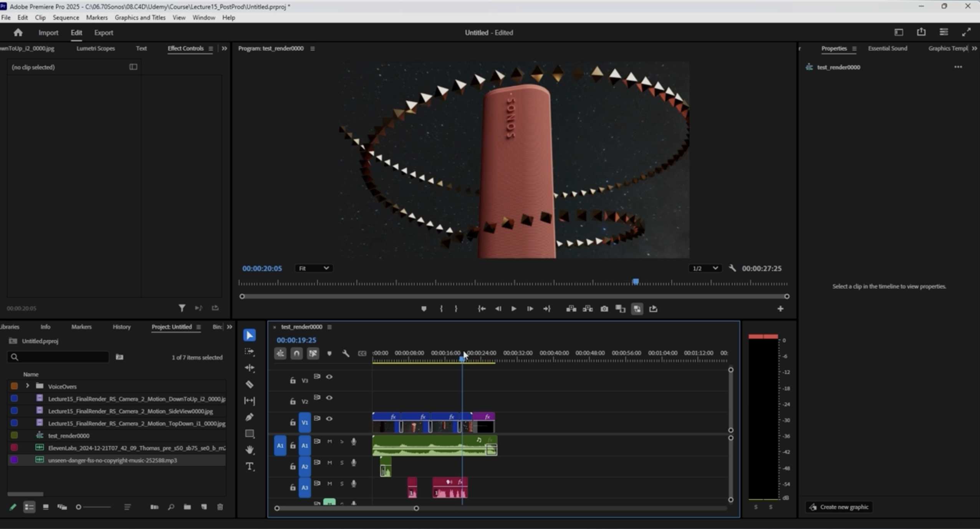Image resolution: width=980 pixels, height=529 pixels.
Task: Expand the VoiceOvers bin
Action: 27,386
